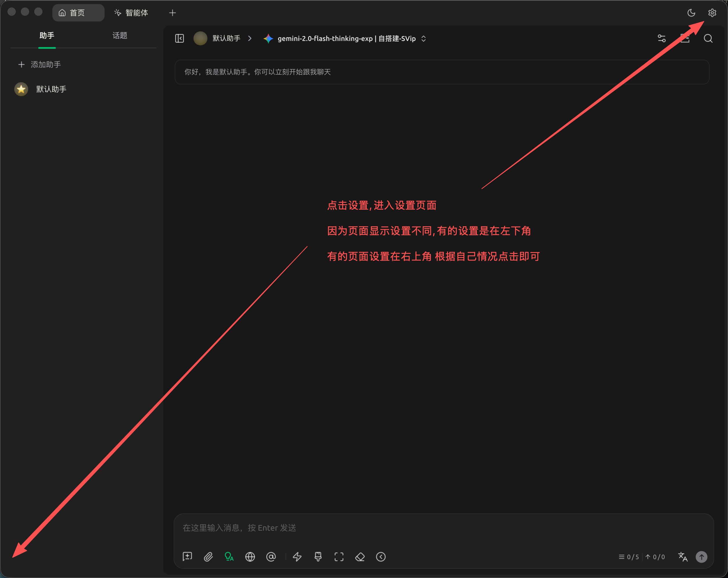Click the star avatar beside 默认助手
728x578 pixels.
click(x=21, y=89)
